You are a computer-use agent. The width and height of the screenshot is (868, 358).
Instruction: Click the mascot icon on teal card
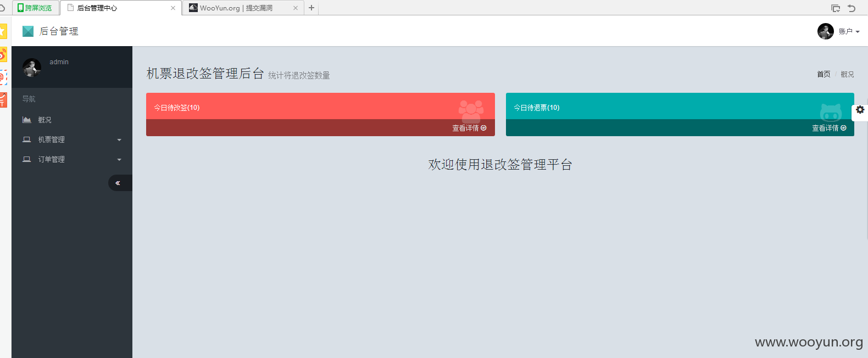coord(831,113)
